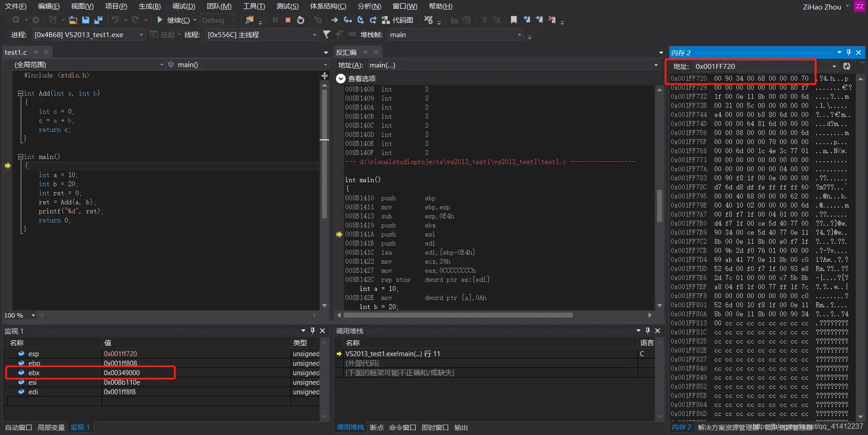Click the Pause (Break All) icon

tap(275, 20)
